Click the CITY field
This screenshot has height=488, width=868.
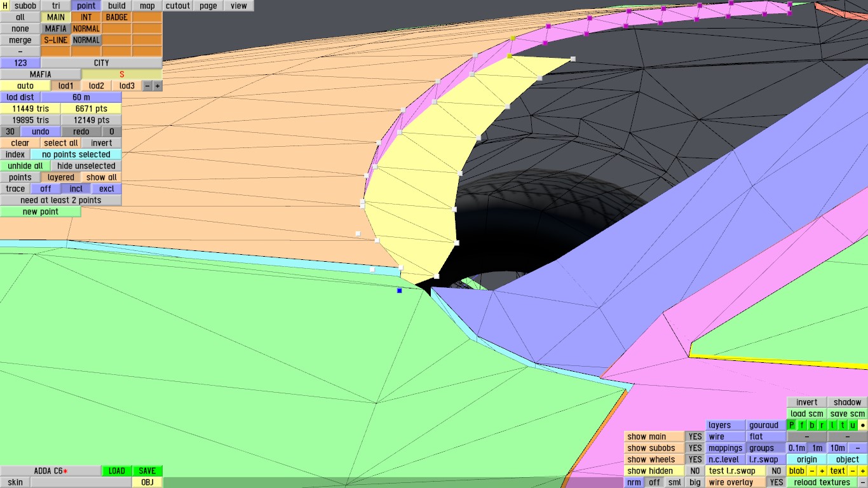(x=102, y=63)
